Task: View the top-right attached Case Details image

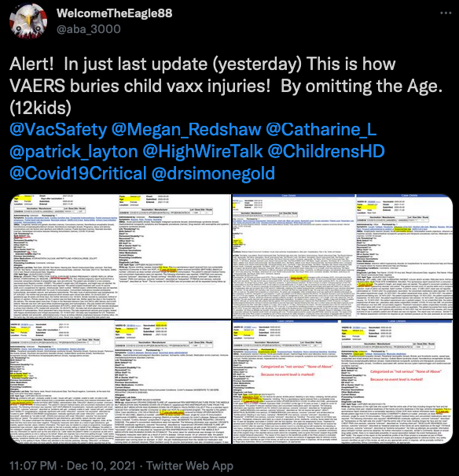Action: click(343, 256)
